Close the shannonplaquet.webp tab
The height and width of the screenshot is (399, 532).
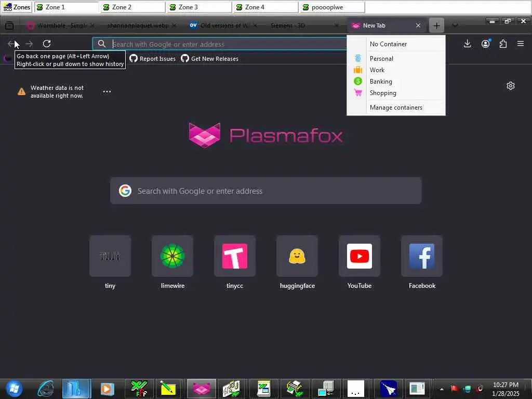point(174,25)
